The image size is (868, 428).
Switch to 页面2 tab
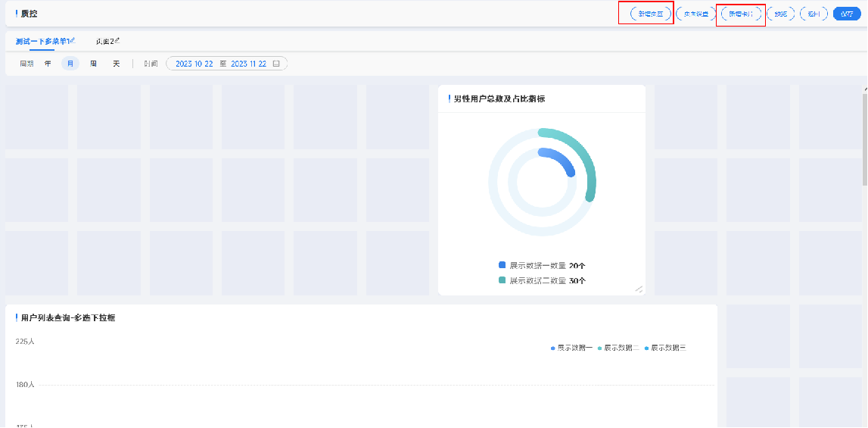(104, 41)
